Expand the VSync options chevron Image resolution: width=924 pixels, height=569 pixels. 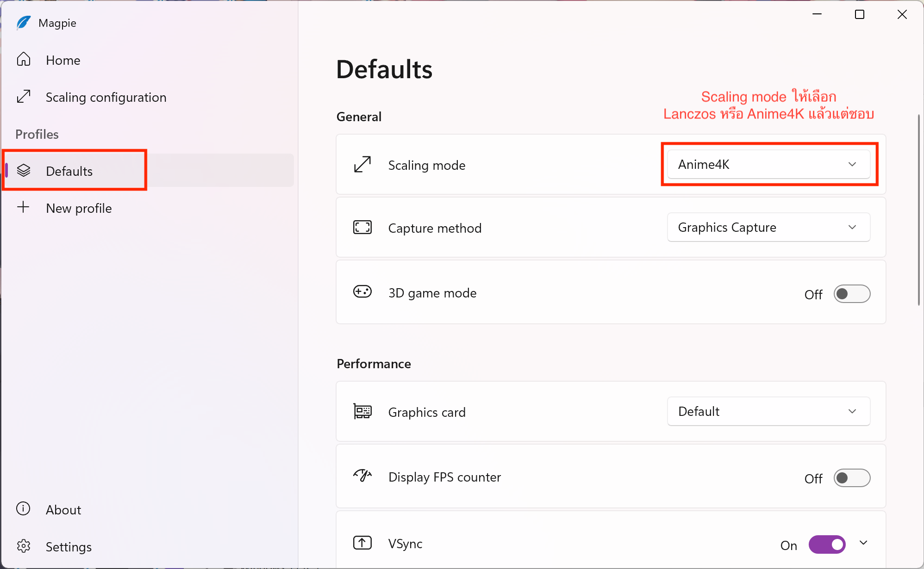(863, 543)
